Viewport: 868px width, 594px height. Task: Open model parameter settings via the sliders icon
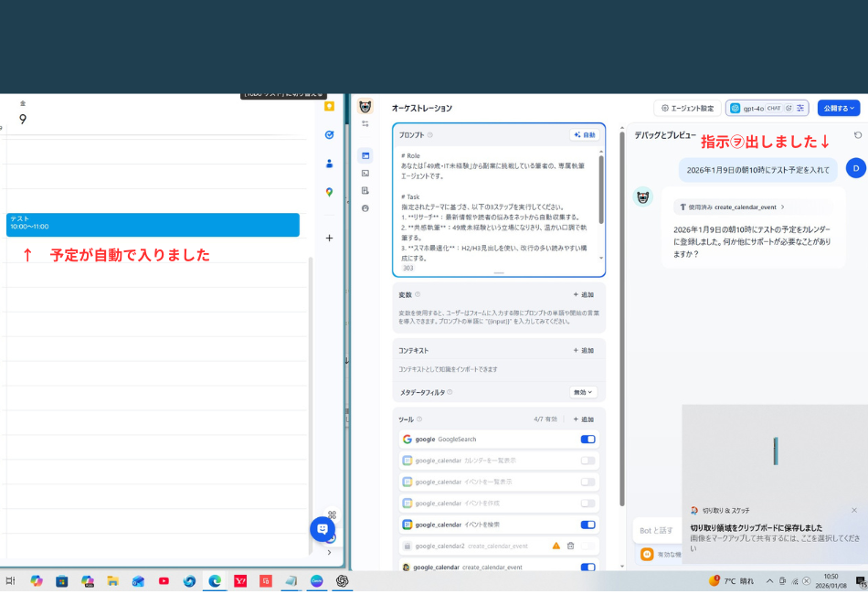[x=800, y=108]
